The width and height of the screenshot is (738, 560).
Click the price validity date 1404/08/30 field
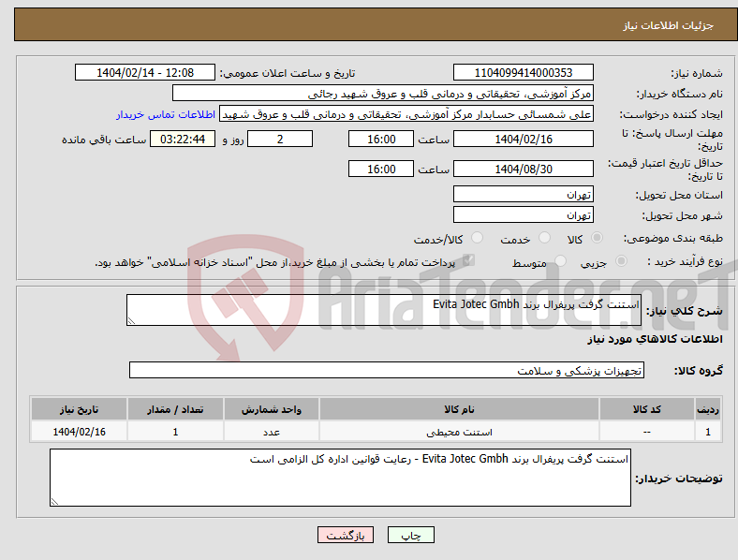tap(523, 169)
